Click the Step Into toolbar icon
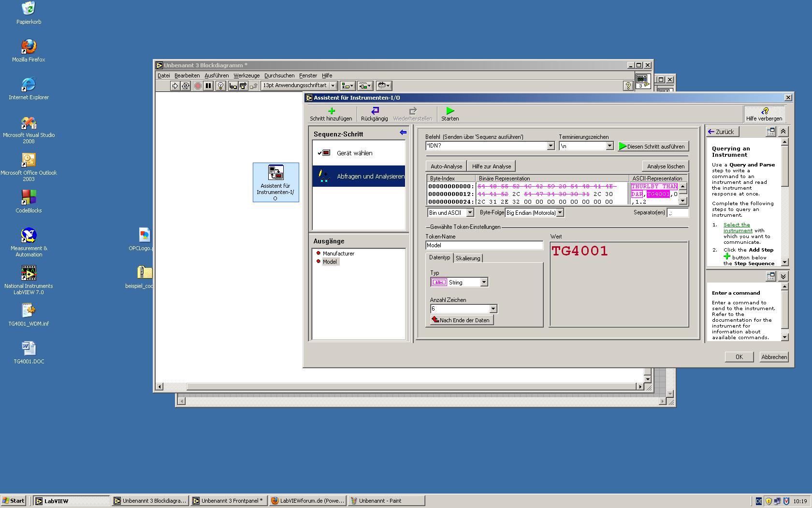The image size is (812, 508). [x=233, y=86]
